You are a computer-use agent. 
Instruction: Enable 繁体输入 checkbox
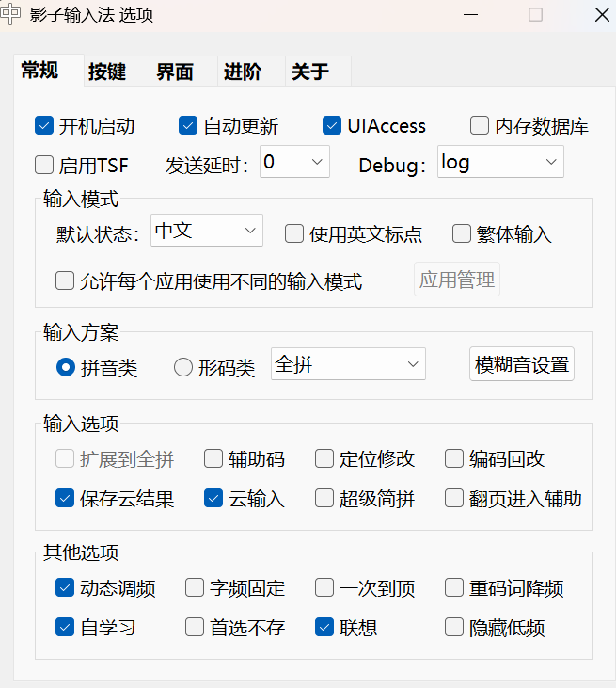coord(462,233)
